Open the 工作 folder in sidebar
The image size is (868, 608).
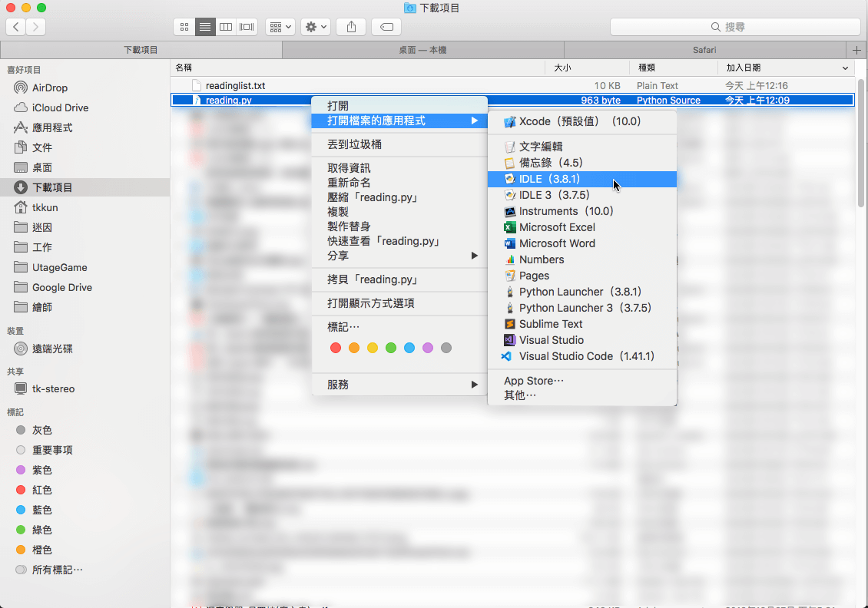(x=42, y=246)
